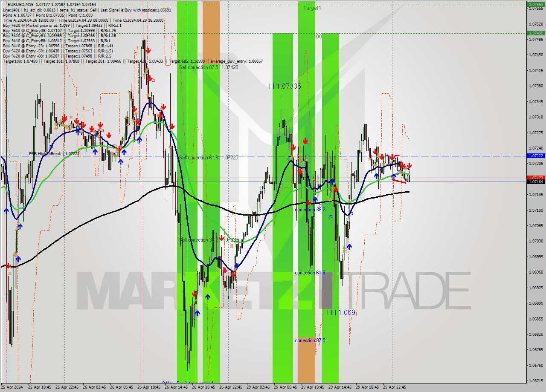
Task: Click the 'Buy %10 @ C_Entry88' line
Action: [x=56, y=40]
